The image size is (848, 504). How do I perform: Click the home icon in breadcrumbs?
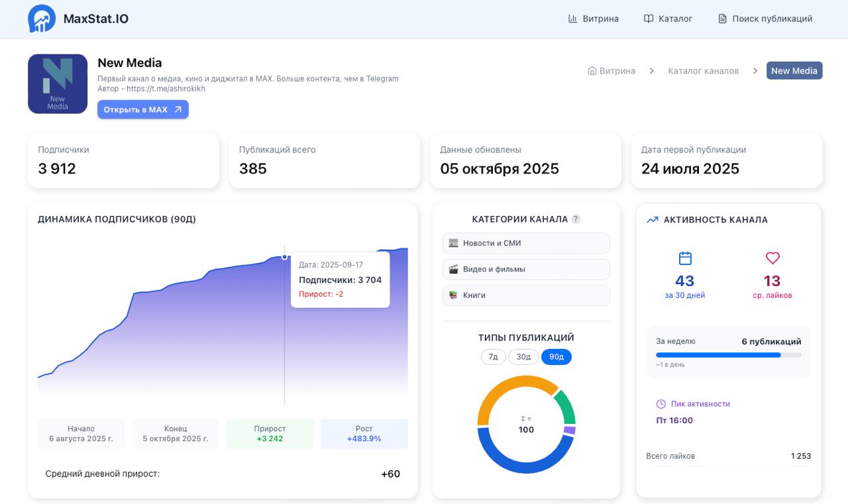[x=592, y=71]
